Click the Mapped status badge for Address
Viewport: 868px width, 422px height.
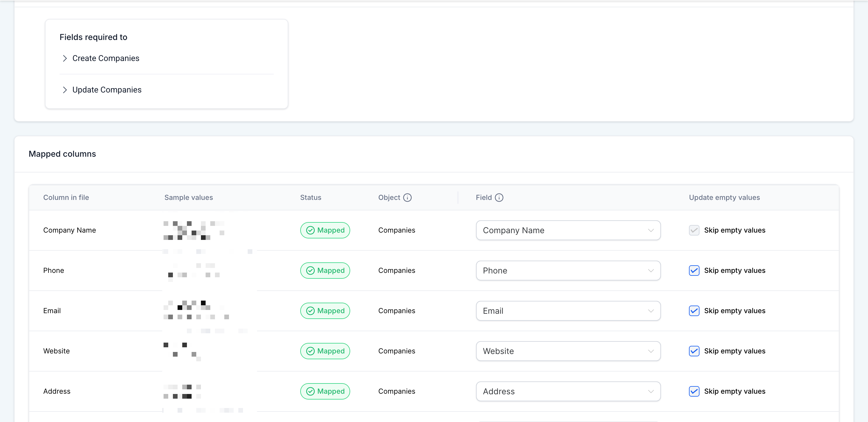click(325, 391)
